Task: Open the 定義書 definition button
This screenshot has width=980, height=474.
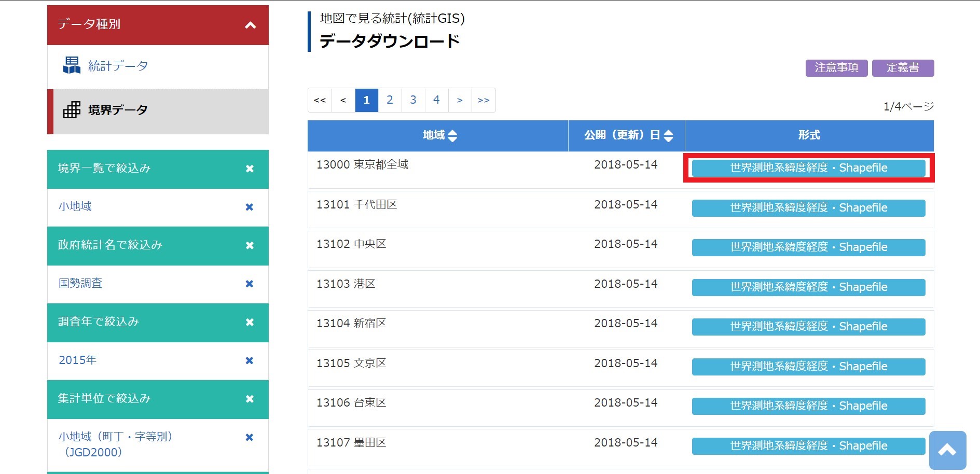Action: [903, 68]
